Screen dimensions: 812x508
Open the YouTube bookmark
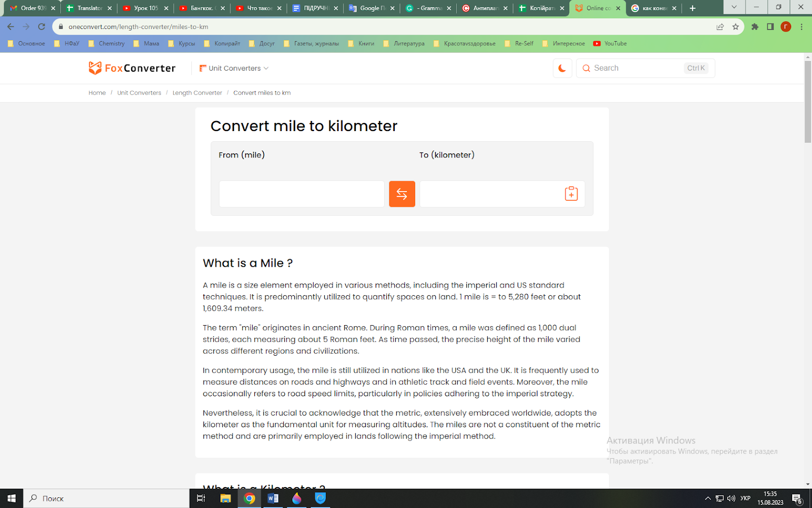click(610, 44)
